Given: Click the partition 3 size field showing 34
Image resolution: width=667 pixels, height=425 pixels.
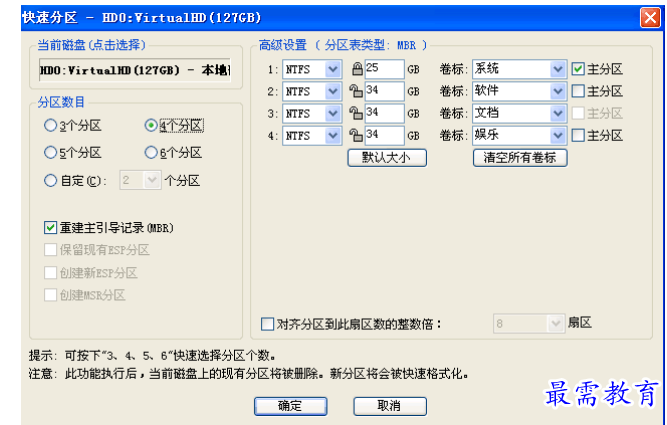Looking at the screenshot, I should tap(384, 113).
